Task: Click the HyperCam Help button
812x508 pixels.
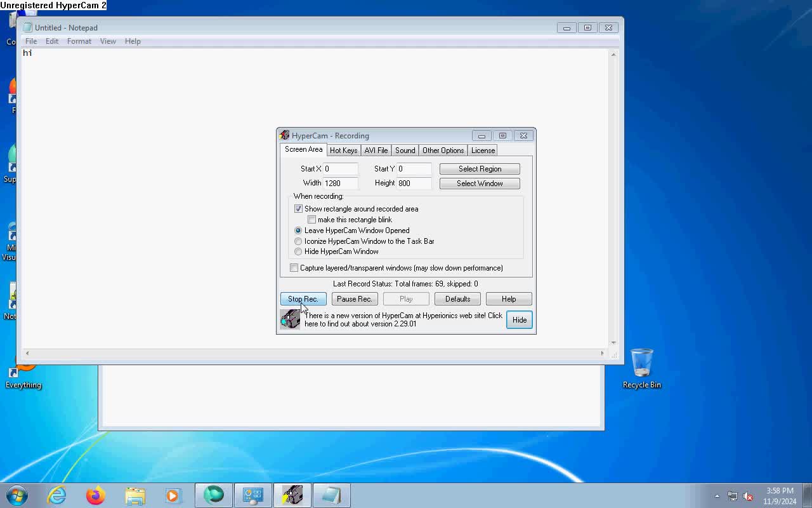Action: click(x=509, y=299)
